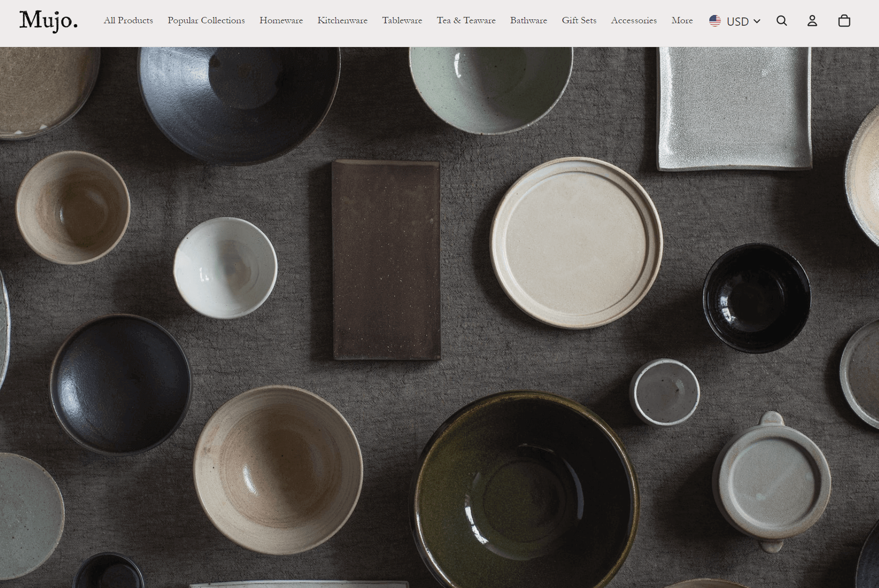Visit the Bathware section

[x=528, y=21]
